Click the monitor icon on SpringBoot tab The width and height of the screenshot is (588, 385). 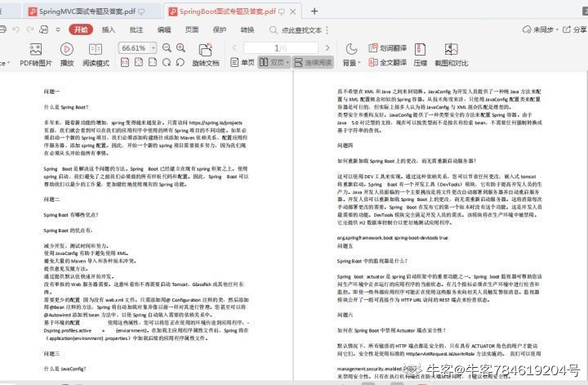282,12
